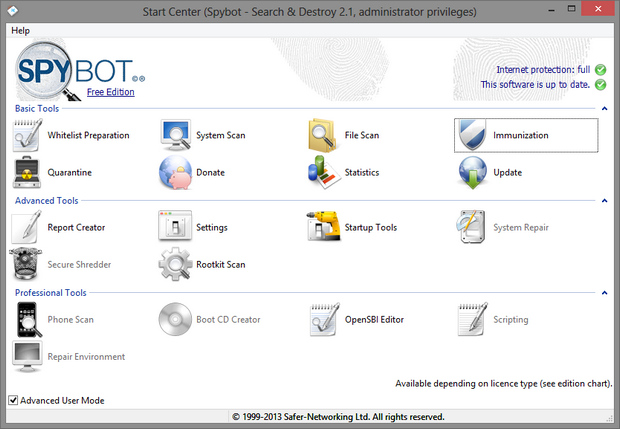The height and width of the screenshot is (429, 620).
Task: Click the licence type edition chart note
Action: click(x=504, y=384)
